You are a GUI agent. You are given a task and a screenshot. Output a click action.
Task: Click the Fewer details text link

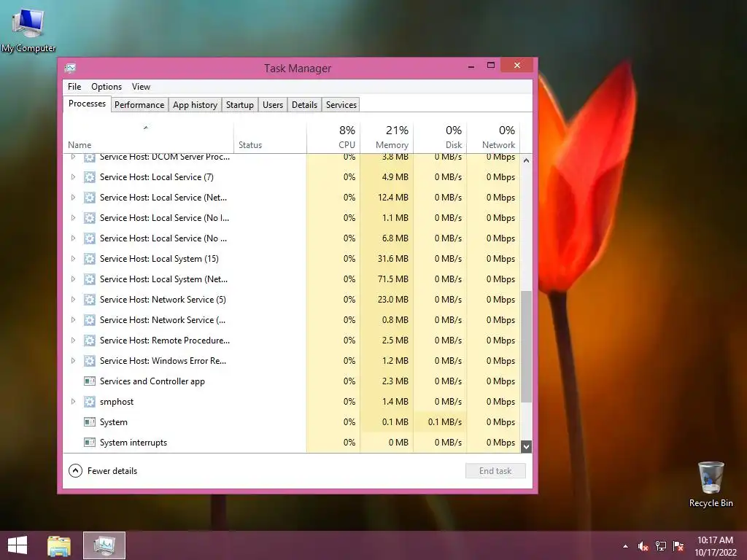coord(112,471)
